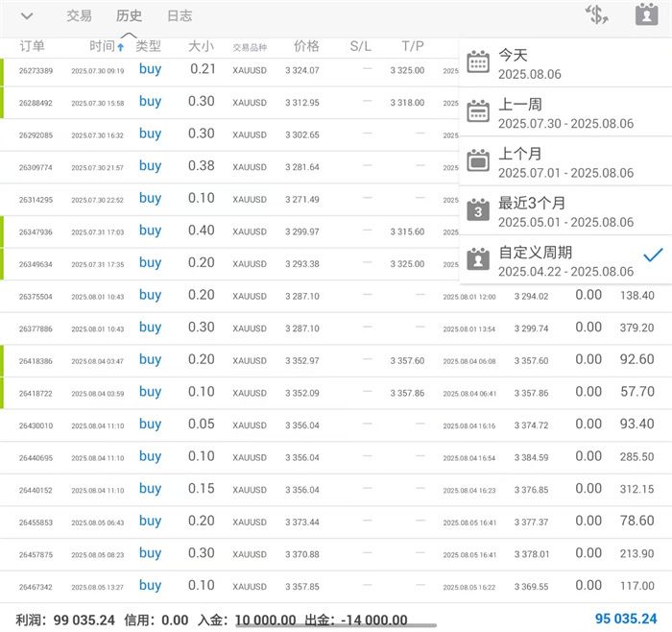Select the 历史 tab
Screen dimensions: 672x632
[129, 16]
